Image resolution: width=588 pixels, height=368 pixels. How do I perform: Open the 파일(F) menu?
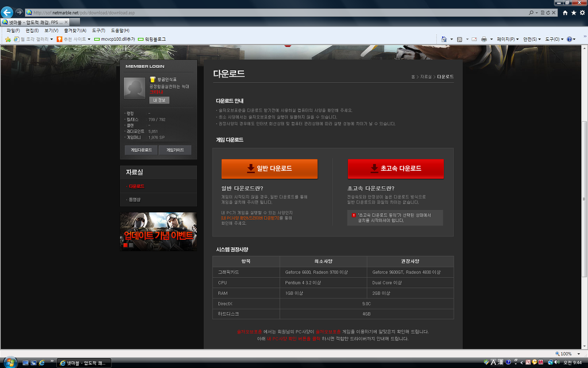tap(13, 30)
